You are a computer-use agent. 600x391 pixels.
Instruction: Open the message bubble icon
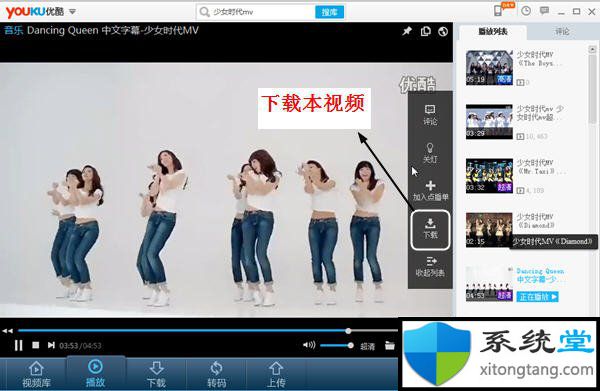coord(544,11)
